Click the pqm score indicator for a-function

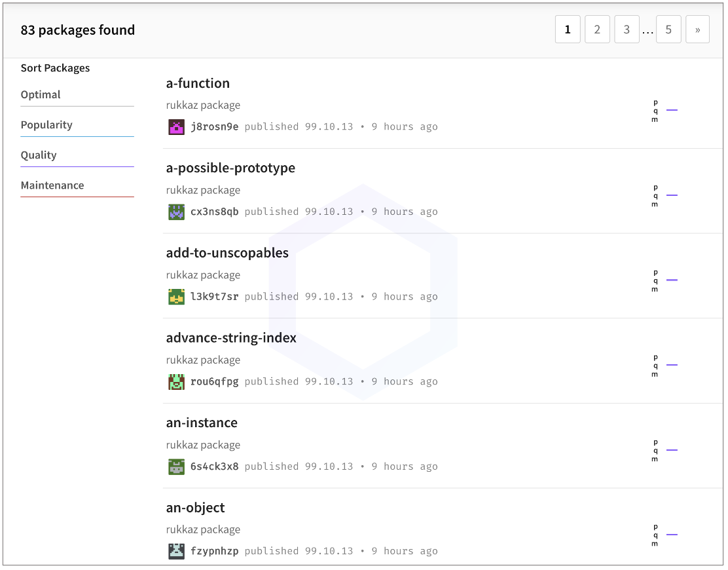[x=664, y=111]
